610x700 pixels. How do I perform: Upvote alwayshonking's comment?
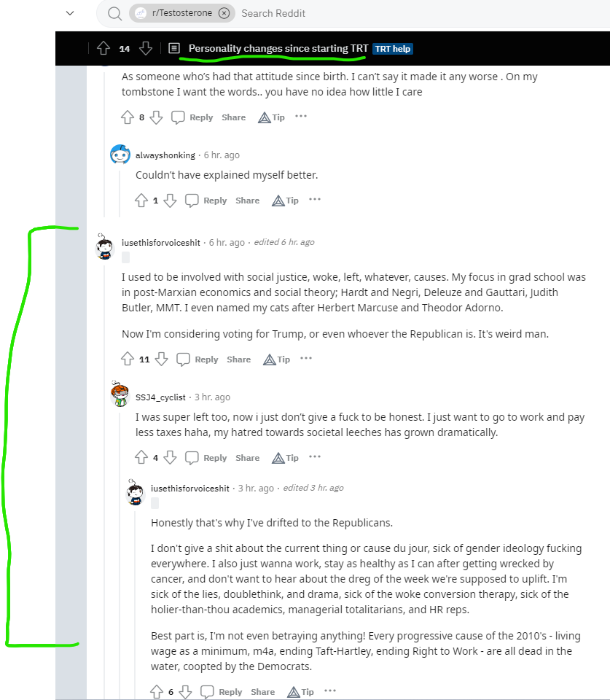click(141, 201)
